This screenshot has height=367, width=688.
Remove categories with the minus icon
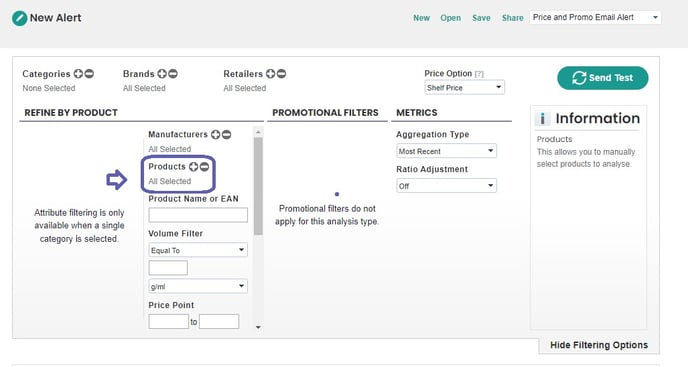pos(89,74)
